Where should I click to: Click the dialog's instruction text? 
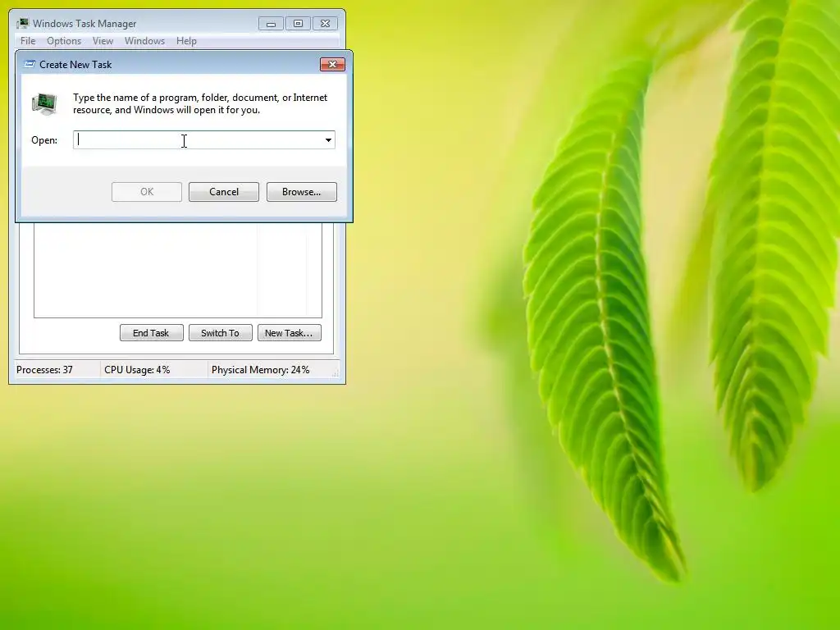200,103
